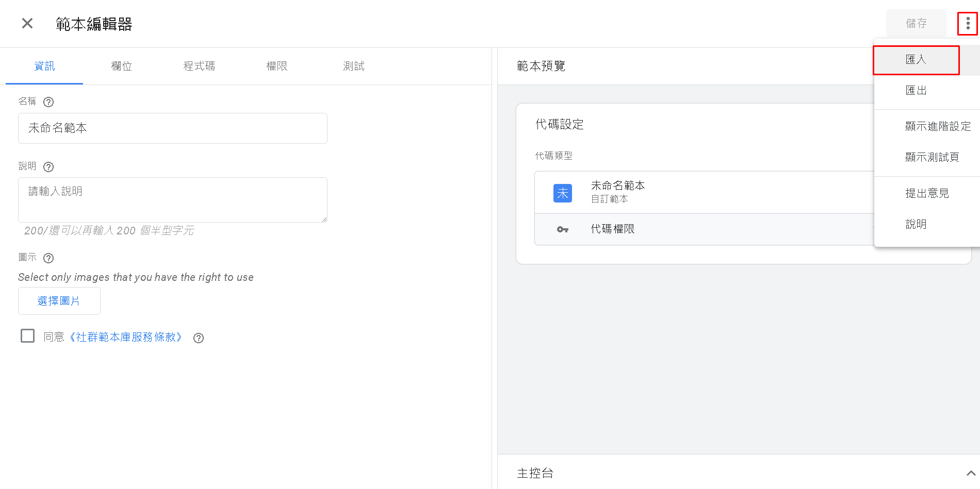This screenshot has height=489, width=980.
Task: Click the blue 未 template icon
Action: point(563,193)
